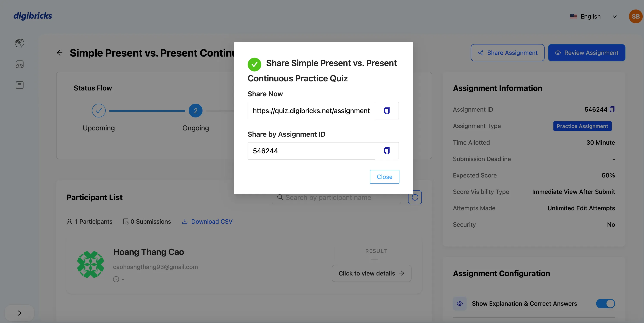Click the Share Assignment button
This screenshot has height=323, width=644.
tap(507, 53)
